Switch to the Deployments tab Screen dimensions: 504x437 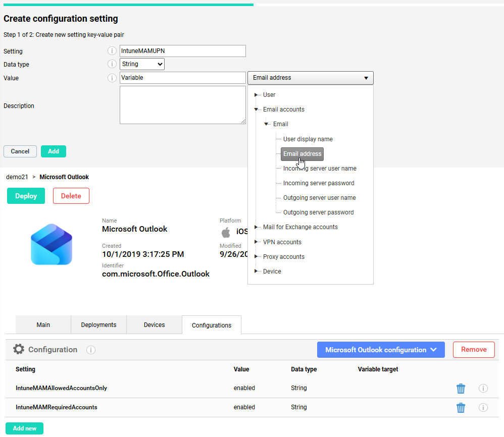point(98,324)
